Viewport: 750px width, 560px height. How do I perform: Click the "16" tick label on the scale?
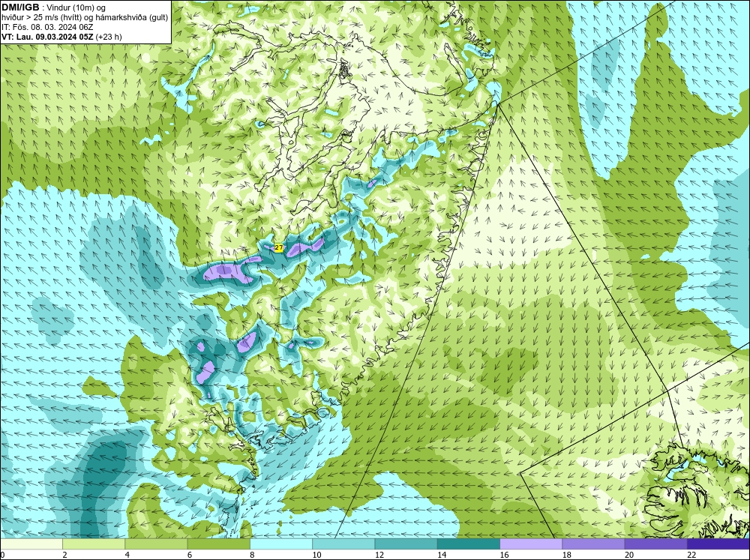tap(504, 555)
